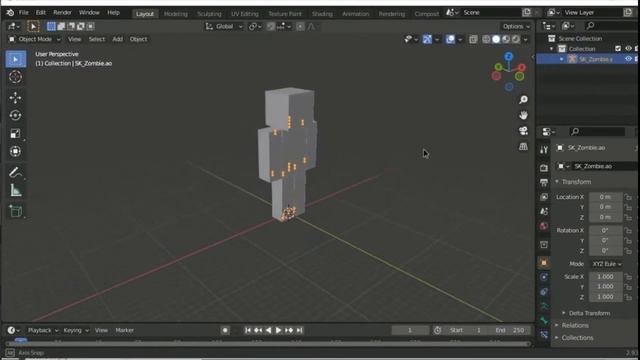Viewport: 640px width, 360px height.
Task: Click the play animation button
Action: click(x=278, y=330)
